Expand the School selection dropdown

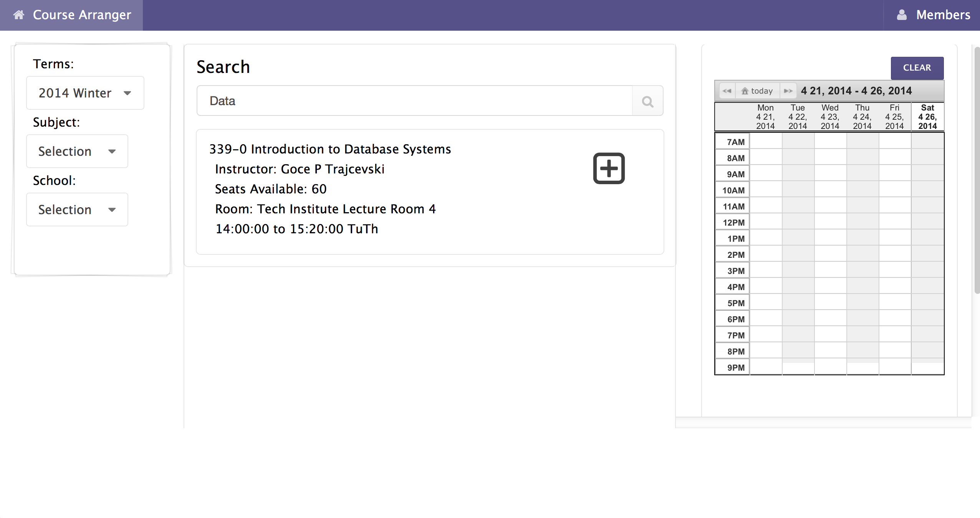tap(77, 210)
